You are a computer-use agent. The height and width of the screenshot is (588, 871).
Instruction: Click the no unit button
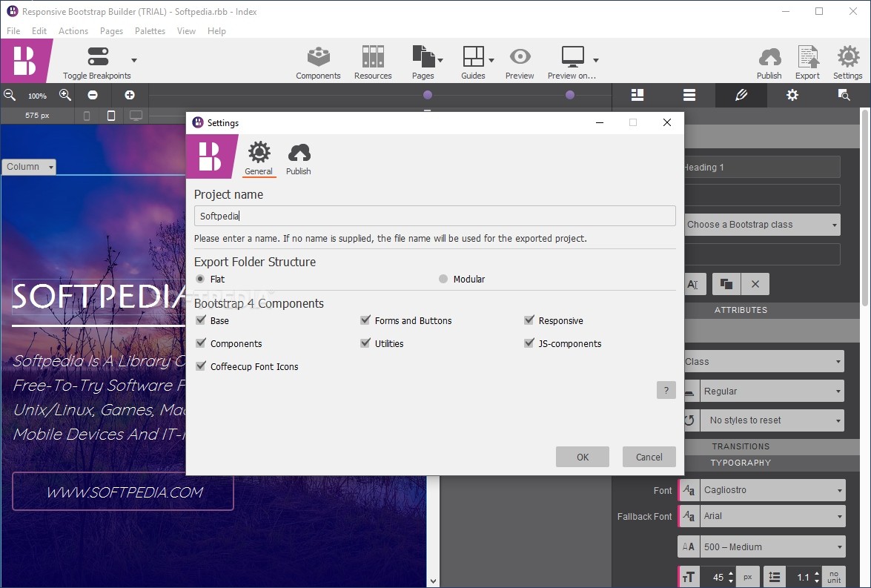[x=834, y=577]
